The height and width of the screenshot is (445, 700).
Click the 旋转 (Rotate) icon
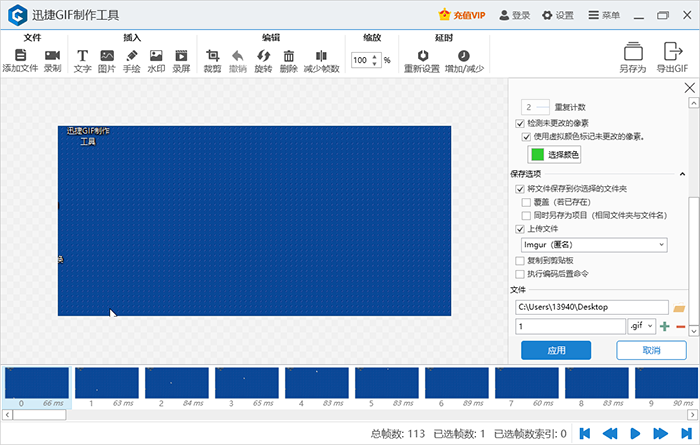263,56
